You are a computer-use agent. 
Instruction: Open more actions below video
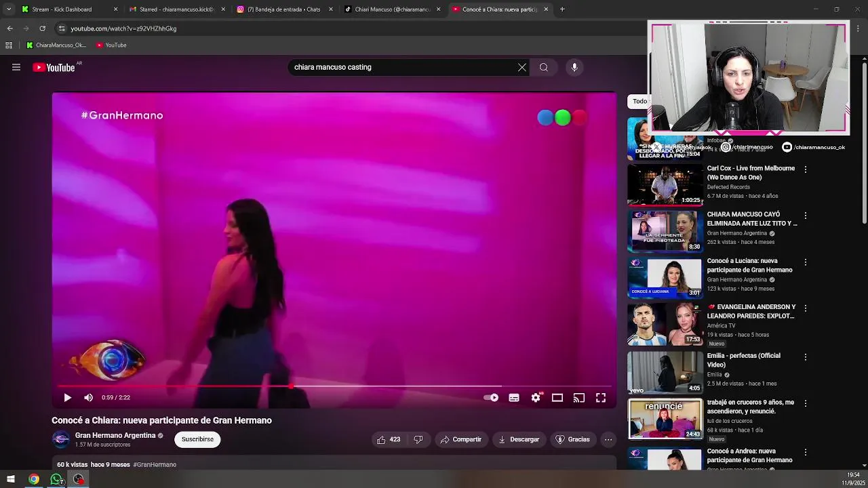(608, 439)
